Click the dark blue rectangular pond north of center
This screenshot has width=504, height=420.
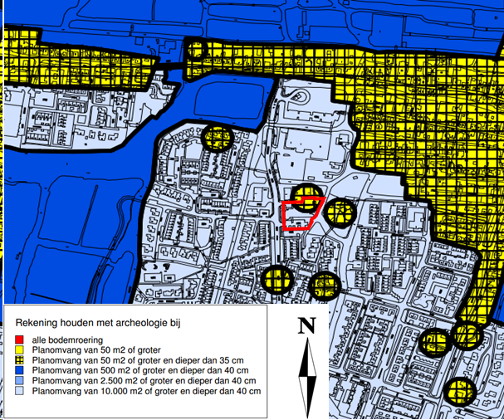click(229, 101)
